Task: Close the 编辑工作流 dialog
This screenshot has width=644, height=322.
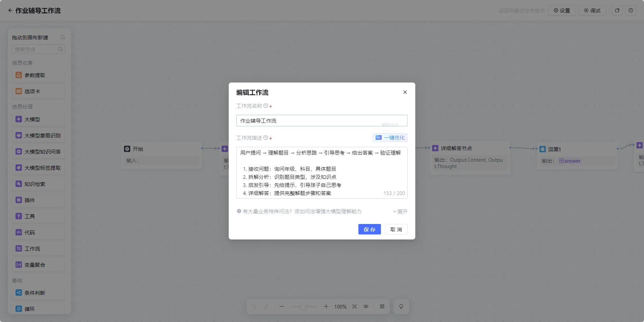Action: click(x=405, y=92)
